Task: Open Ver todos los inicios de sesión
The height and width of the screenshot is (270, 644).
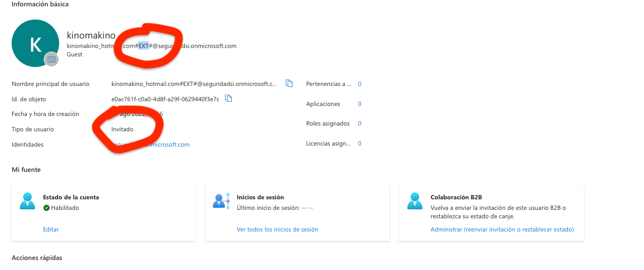Action: (277, 229)
